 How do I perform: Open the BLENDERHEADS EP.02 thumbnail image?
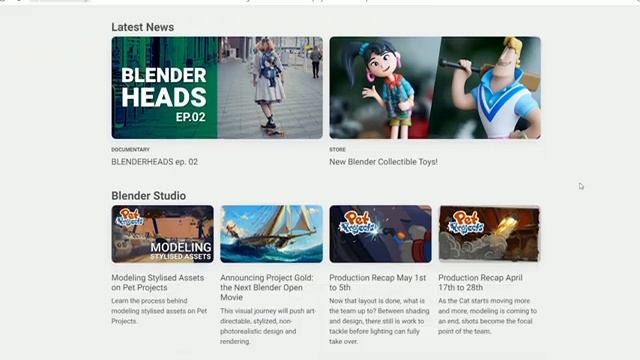(217, 88)
